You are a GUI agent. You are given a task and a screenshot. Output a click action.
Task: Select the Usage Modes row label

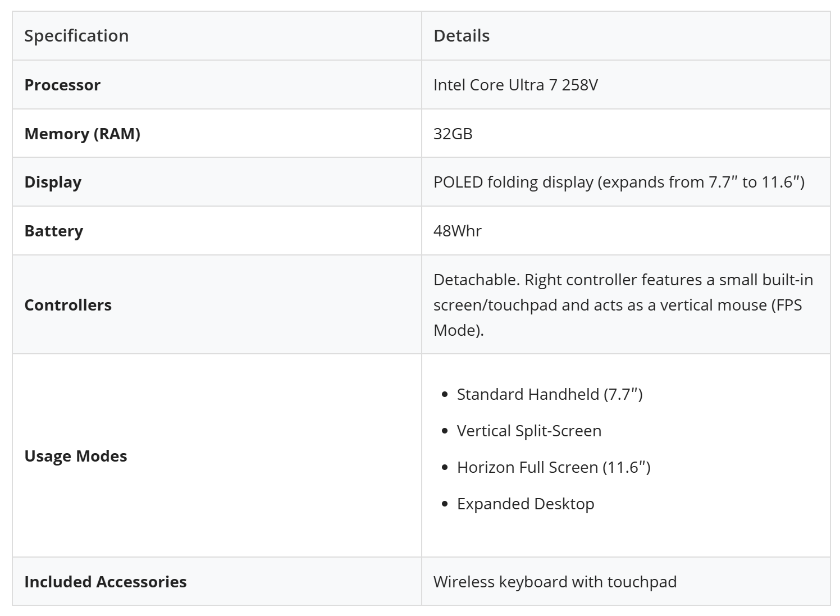tap(76, 456)
